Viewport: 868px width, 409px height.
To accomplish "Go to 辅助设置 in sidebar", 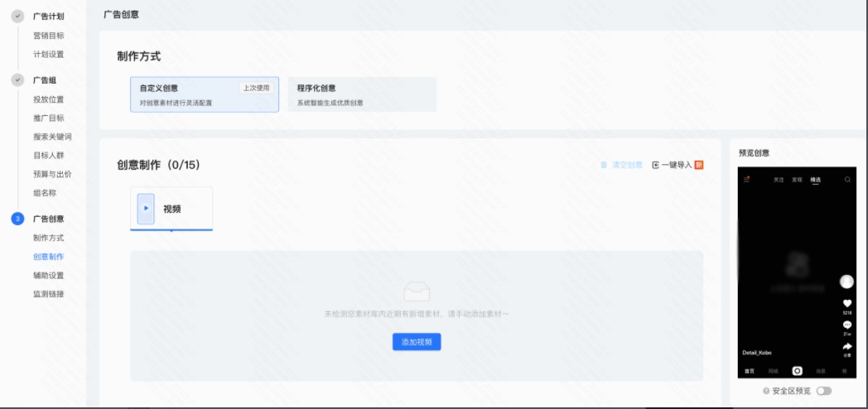I will 49,275.
